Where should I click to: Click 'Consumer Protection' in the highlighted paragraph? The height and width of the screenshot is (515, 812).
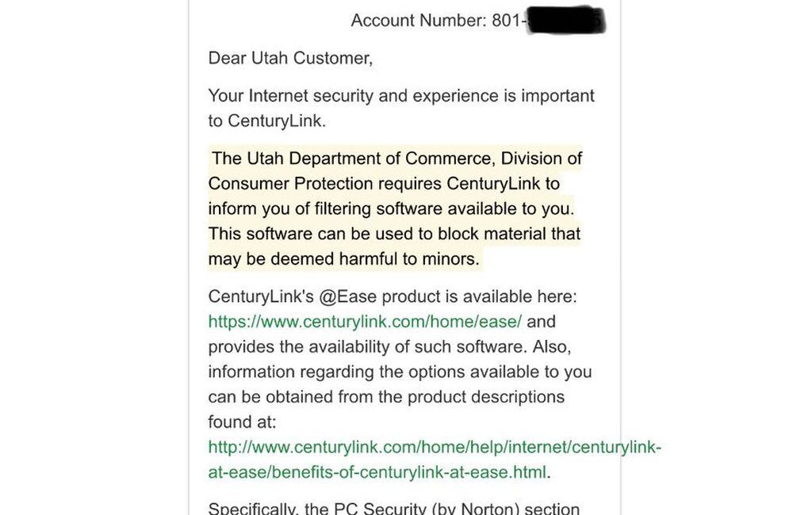pos(290,184)
